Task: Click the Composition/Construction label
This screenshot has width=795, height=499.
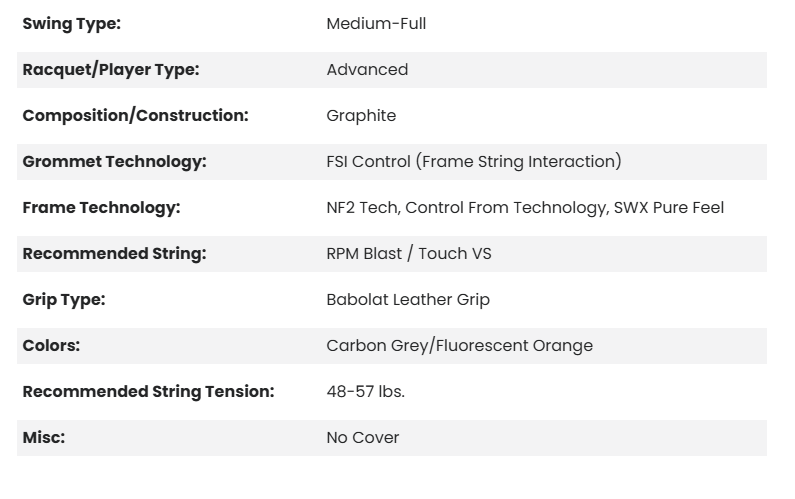Action: 135,116
